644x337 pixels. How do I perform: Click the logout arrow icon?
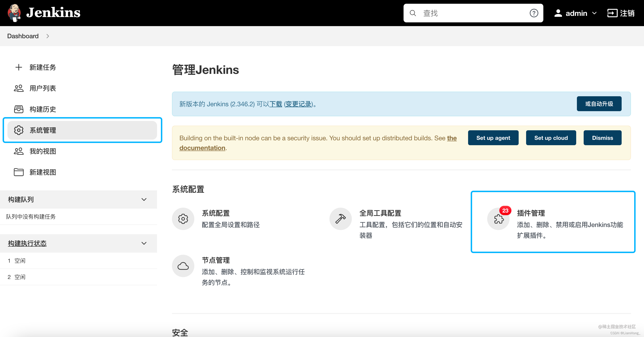(612, 13)
